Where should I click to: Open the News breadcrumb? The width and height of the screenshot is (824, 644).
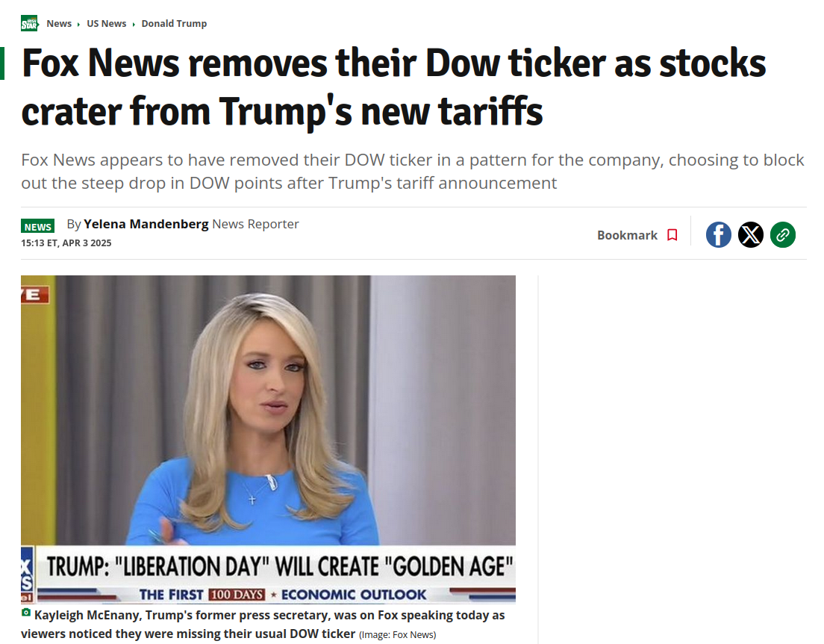point(59,24)
